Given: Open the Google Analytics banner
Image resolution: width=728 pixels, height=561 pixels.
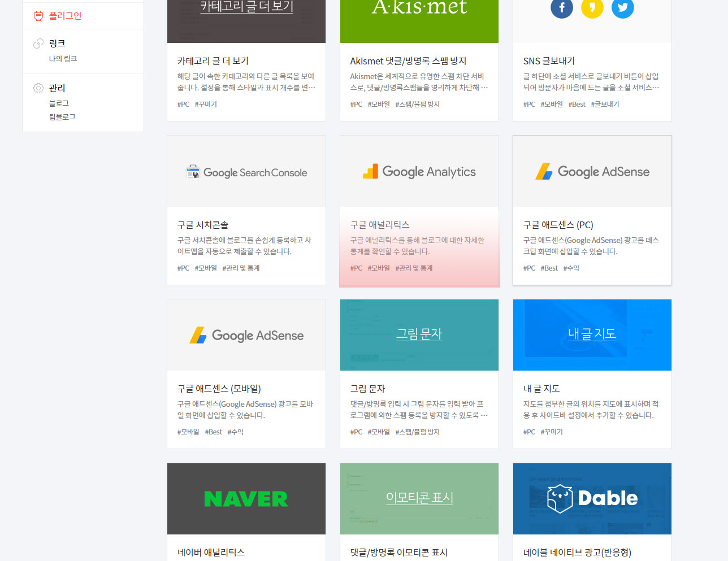Looking at the screenshot, I should tap(419, 171).
